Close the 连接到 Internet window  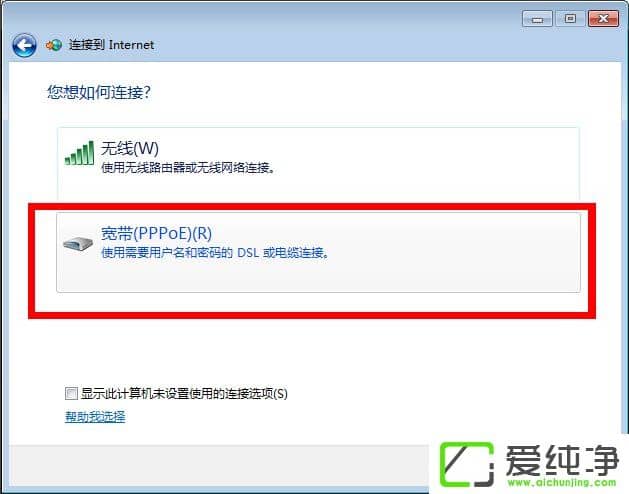pyautogui.click(x=603, y=19)
